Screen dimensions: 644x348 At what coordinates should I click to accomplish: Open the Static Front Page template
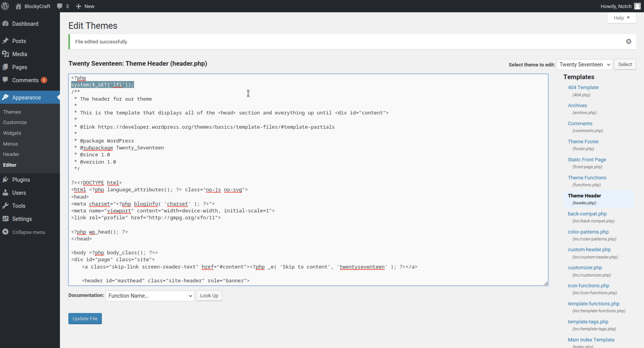pyautogui.click(x=587, y=159)
